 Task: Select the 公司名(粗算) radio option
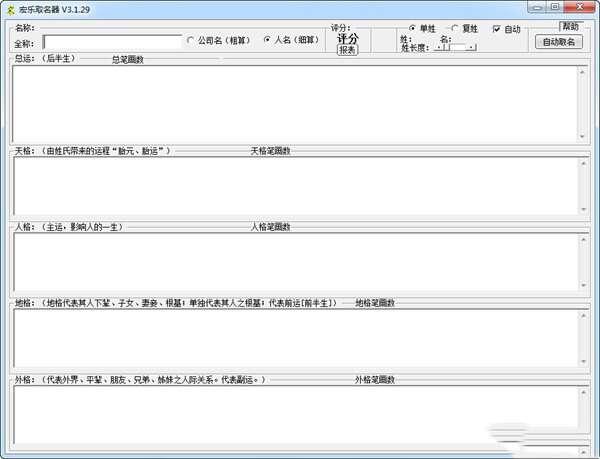coord(191,41)
